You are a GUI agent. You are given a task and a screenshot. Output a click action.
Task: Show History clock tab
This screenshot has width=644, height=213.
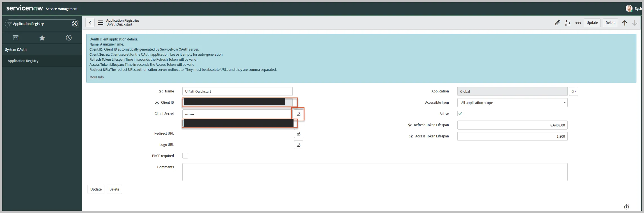69,38
